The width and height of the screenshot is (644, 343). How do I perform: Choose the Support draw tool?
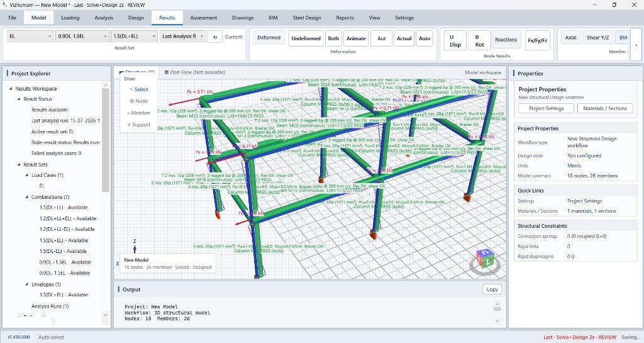click(139, 125)
